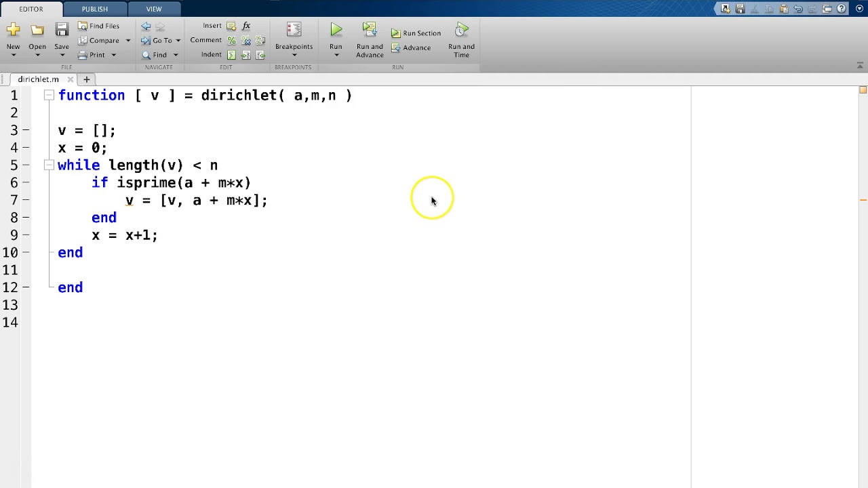
Task: Switch to the VIEW tab
Action: click(x=154, y=9)
